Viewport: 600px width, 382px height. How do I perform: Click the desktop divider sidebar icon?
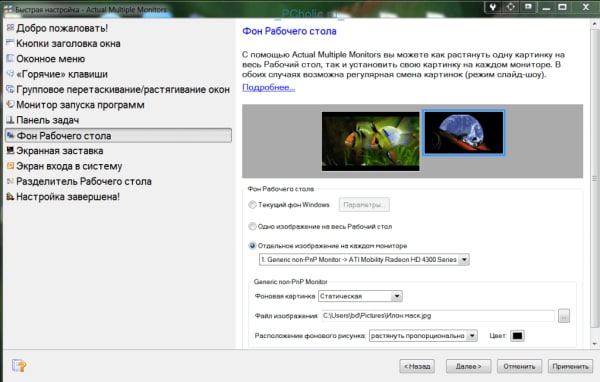(10, 181)
